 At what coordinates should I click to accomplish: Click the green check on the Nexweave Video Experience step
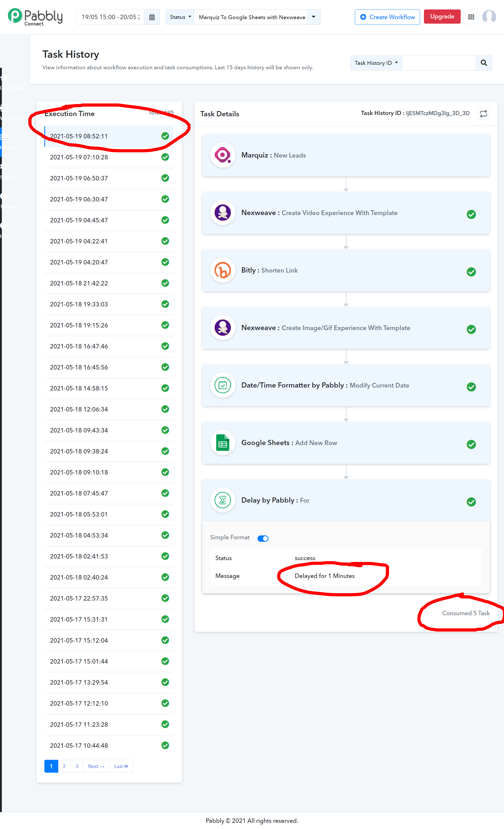click(471, 214)
